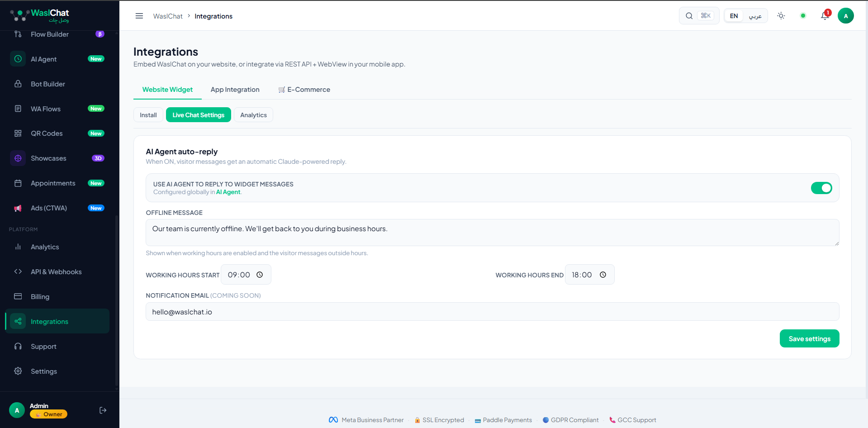
Task: Click the Settings gear icon
Action: tap(18, 371)
